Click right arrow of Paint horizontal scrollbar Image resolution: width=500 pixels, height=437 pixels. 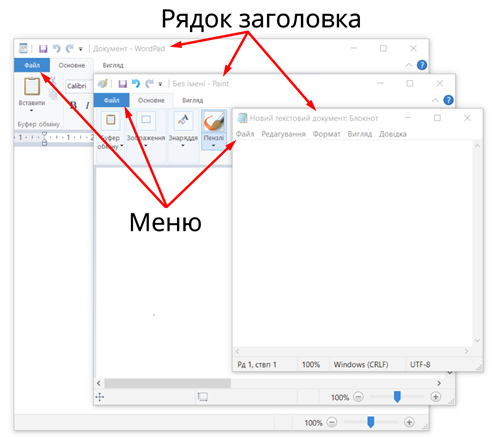439,383
